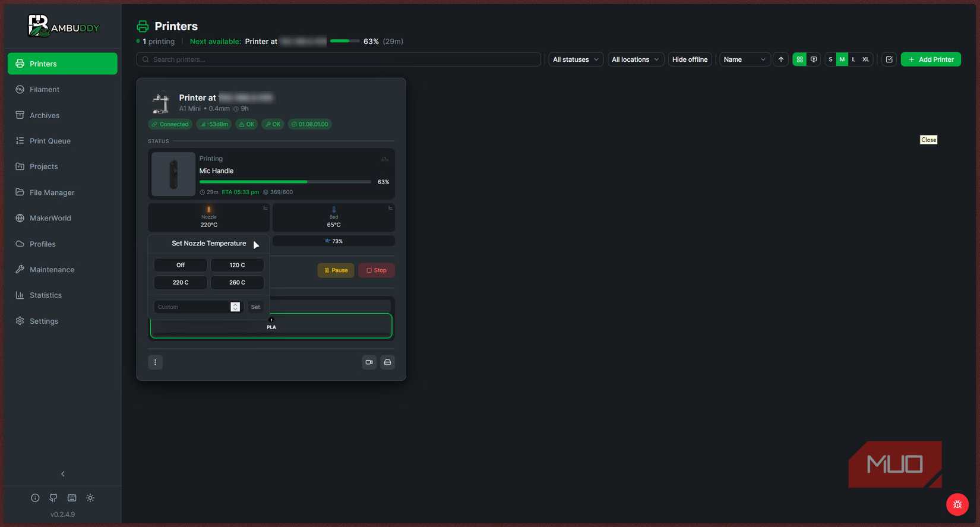Select card size L
Viewport: 980px width, 527px height.
click(x=853, y=59)
